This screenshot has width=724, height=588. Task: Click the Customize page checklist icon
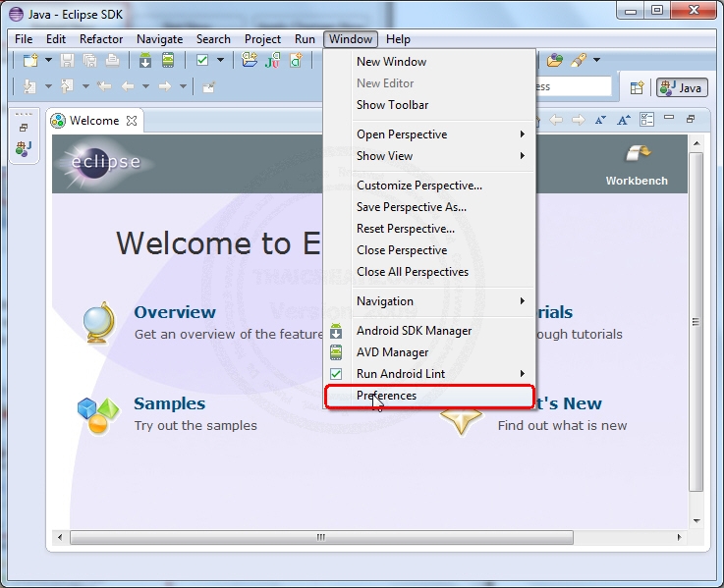click(647, 120)
